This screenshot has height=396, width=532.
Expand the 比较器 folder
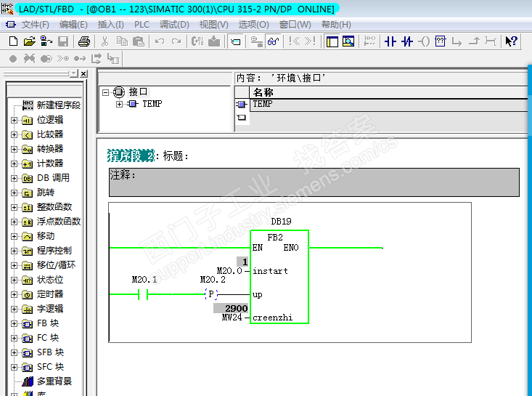click(14, 134)
